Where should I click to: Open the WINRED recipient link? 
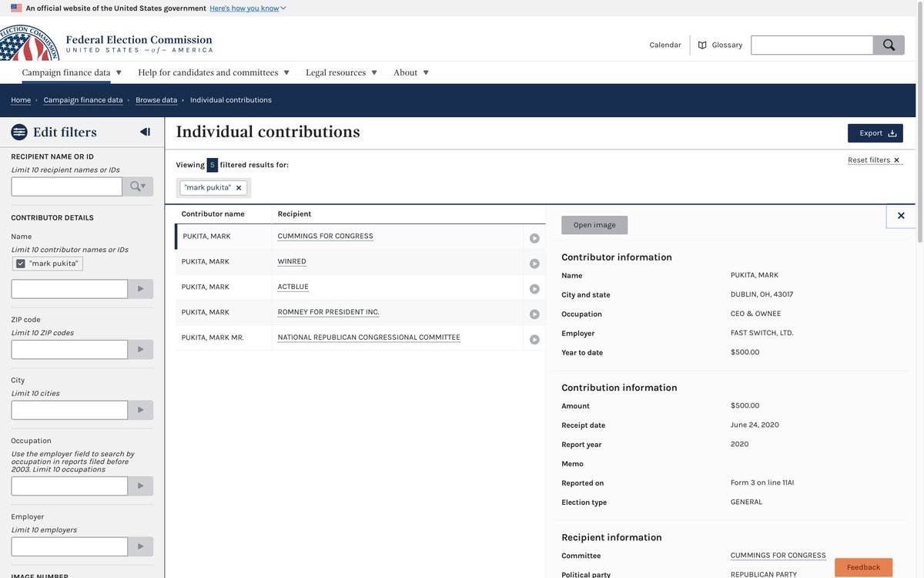[x=292, y=262]
